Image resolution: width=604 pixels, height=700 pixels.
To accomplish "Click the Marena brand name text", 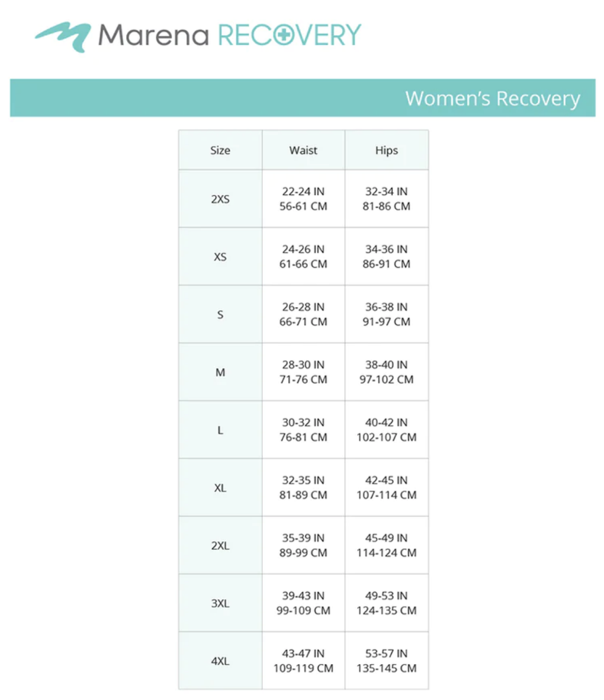I will [x=153, y=35].
